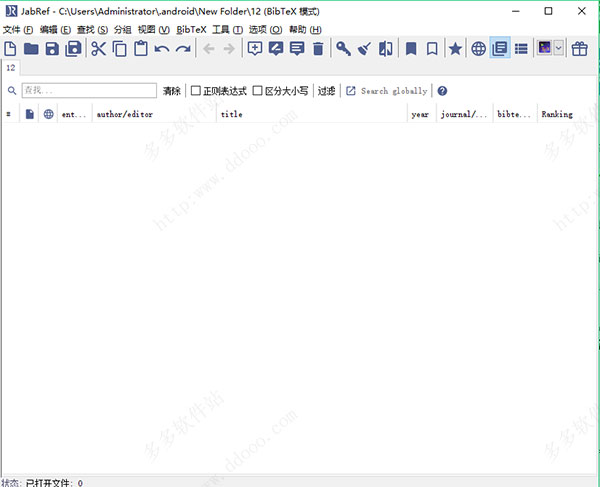Image resolution: width=600 pixels, height=487 pixels.
Task: Click the merge entries icon
Action: click(385, 49)
